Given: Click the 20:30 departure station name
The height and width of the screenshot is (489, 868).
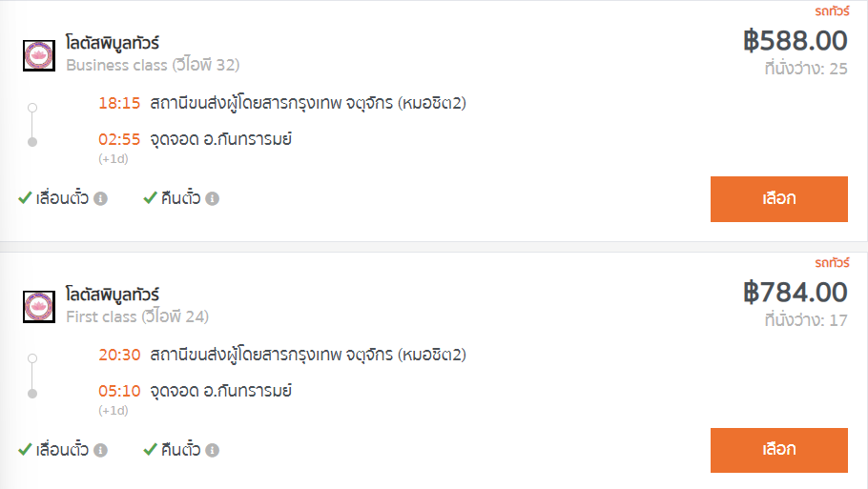Looking at the screenshot, I should (x=308, y=355).
